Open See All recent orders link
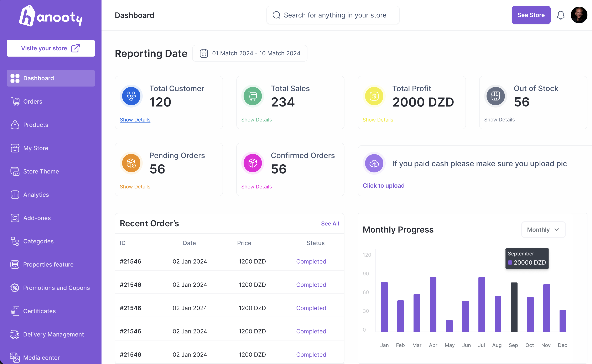 pyautogui.click(x=330, y=223)
